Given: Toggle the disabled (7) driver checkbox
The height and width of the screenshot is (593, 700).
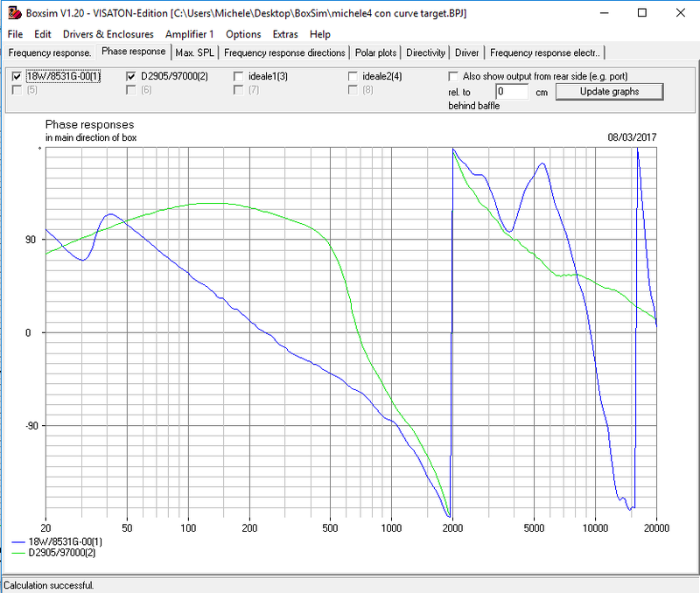Looking at the screenshot, I should tap(238, 90).
